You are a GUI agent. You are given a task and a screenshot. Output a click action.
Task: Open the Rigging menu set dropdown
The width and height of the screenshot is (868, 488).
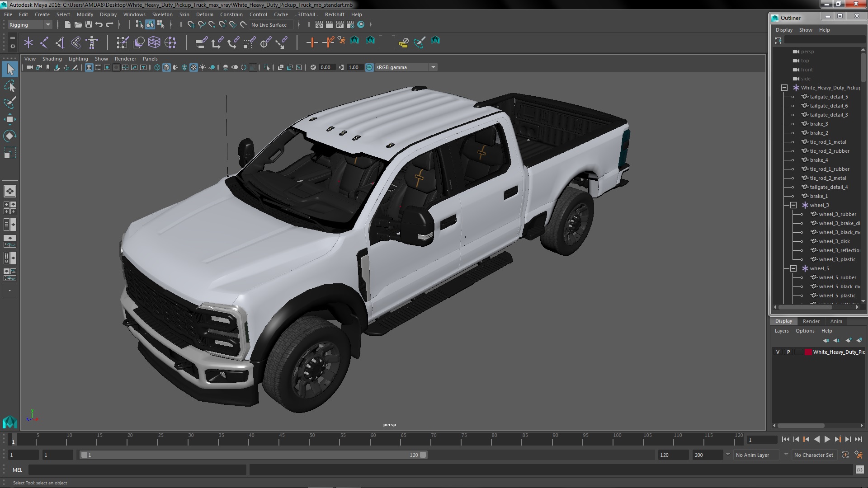[29, 25]
